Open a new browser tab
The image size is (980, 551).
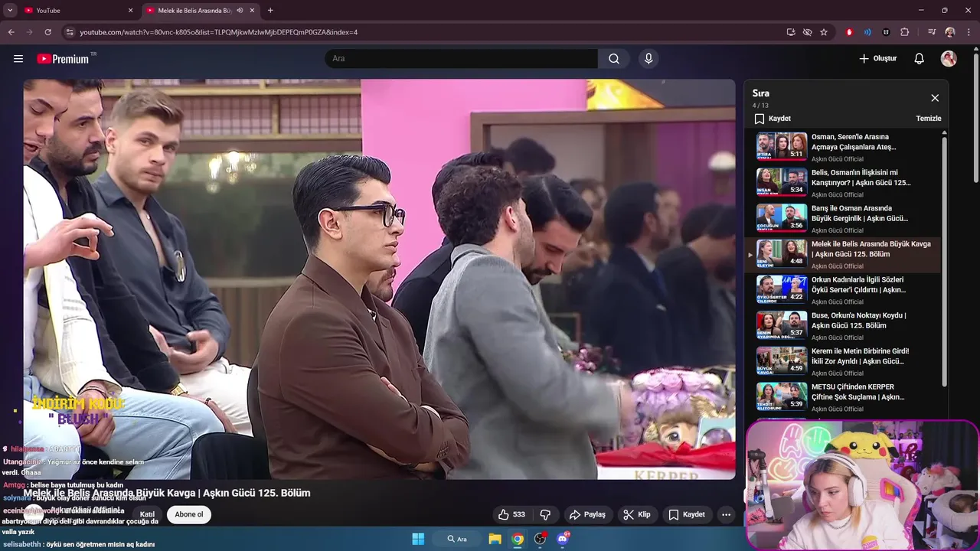(x=270, y=11)
